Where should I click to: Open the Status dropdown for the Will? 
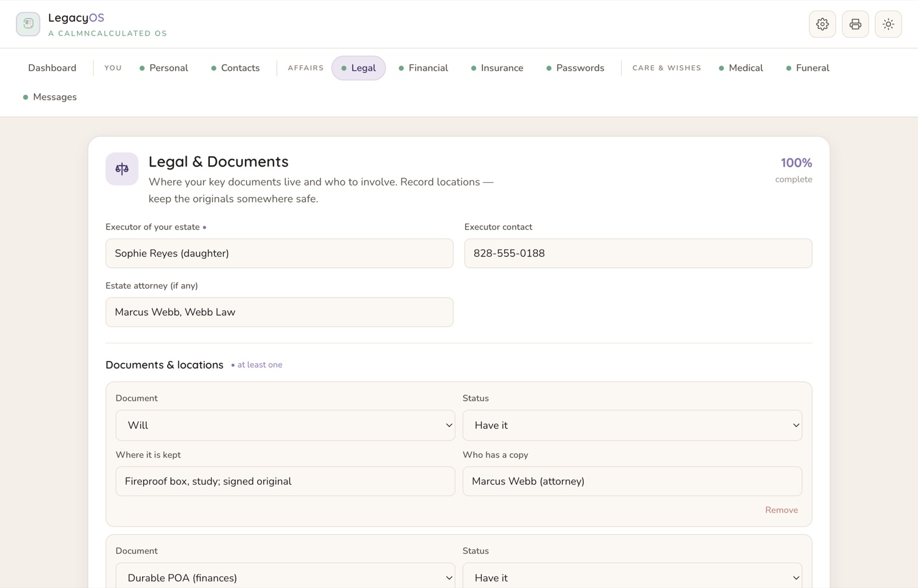tap(632, 425)
